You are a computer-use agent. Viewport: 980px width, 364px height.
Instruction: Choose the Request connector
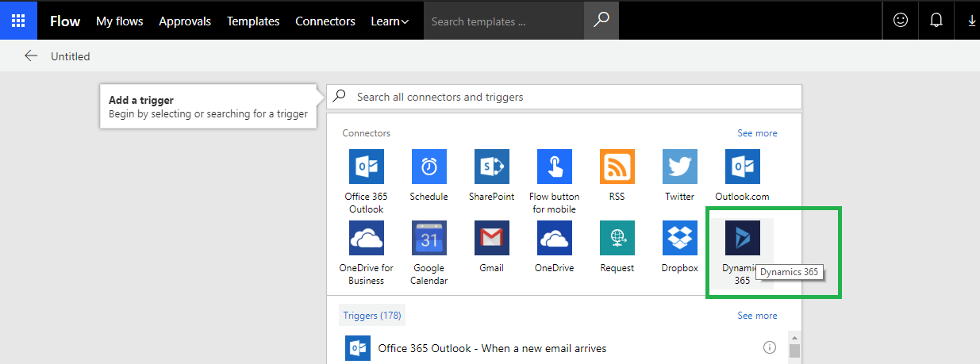point(617,238)
